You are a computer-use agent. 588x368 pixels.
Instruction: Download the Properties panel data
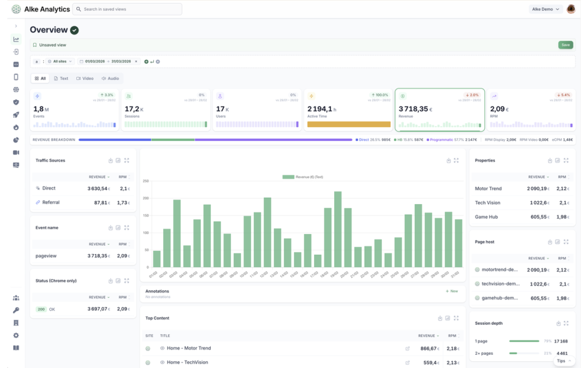(550, 160)
